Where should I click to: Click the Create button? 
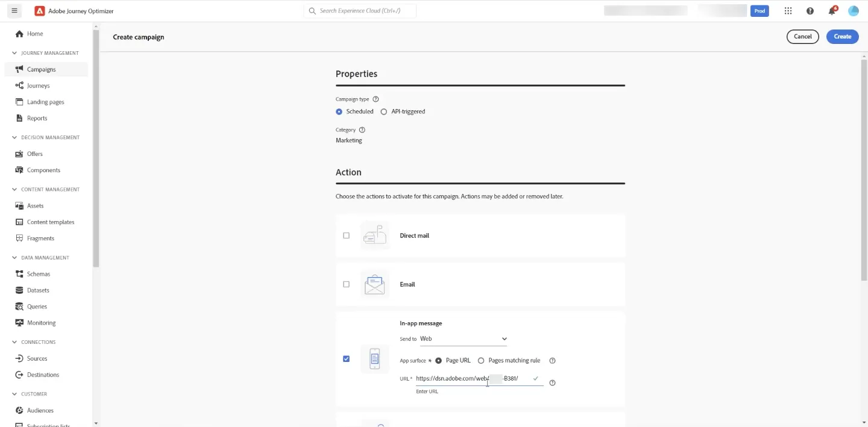843,37
